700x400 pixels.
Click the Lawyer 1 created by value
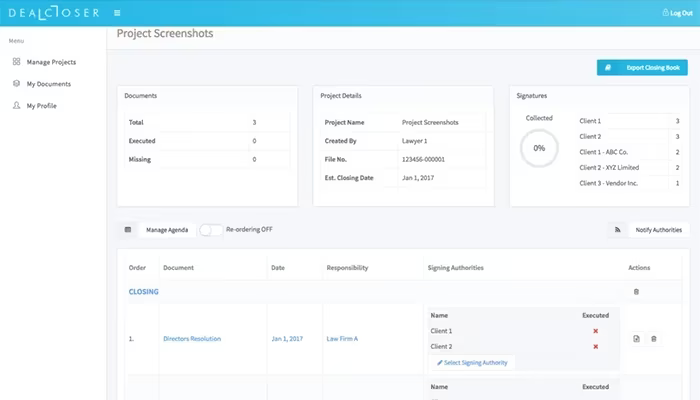[414, 141]
